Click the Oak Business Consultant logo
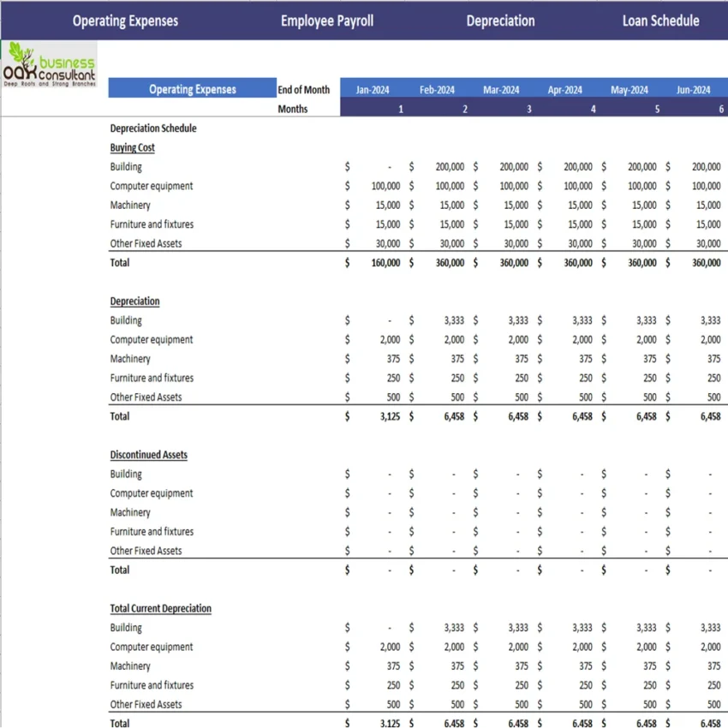728x728 pixels. [47, 65]
